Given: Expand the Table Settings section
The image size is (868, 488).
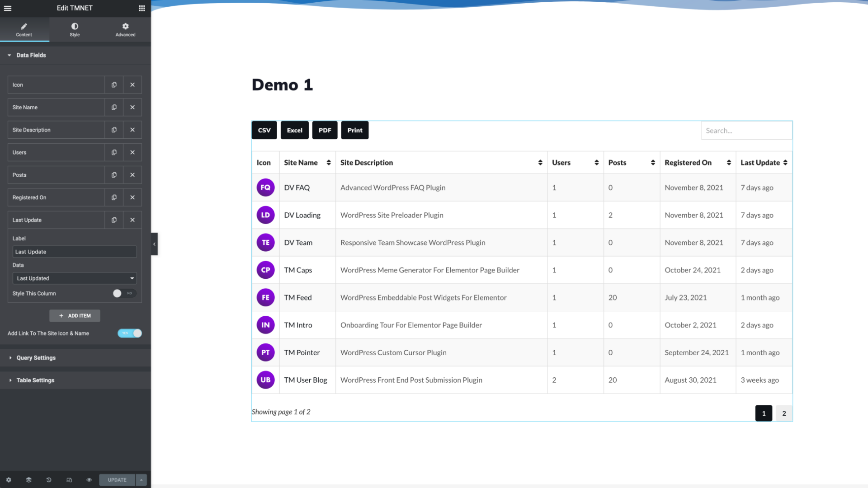Looking at the screenshot, I should (x=35, y=380).
